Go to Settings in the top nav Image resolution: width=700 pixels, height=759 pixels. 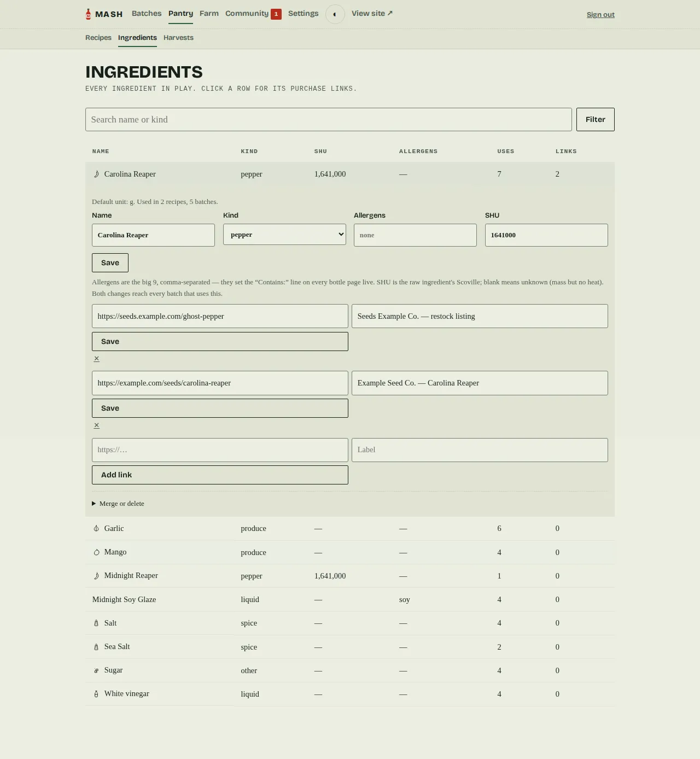point(304,13)
